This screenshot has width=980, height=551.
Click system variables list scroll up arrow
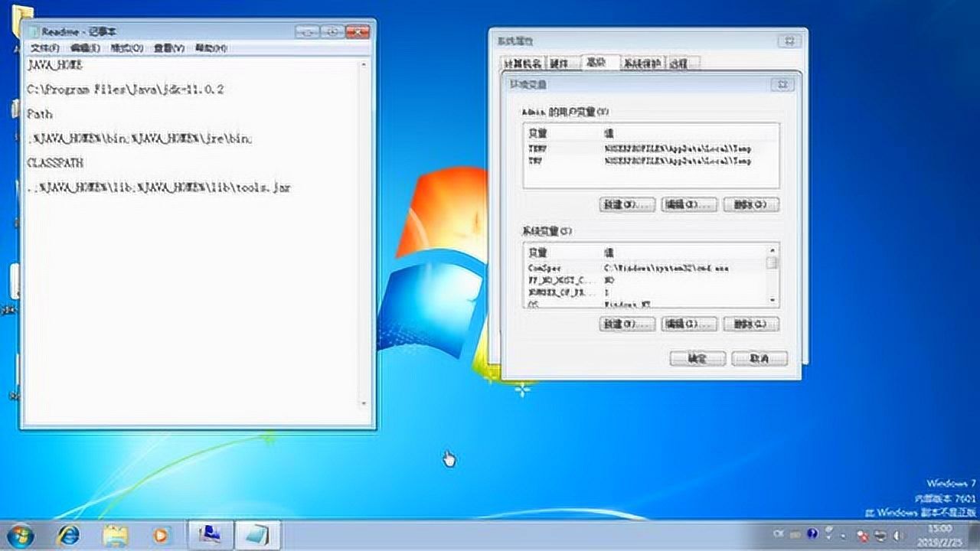pos(772,251)
